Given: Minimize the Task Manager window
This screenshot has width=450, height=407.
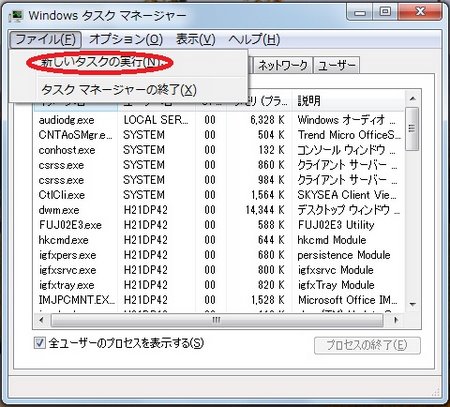Looking at the screenshot, I should (x=360, y=13).
